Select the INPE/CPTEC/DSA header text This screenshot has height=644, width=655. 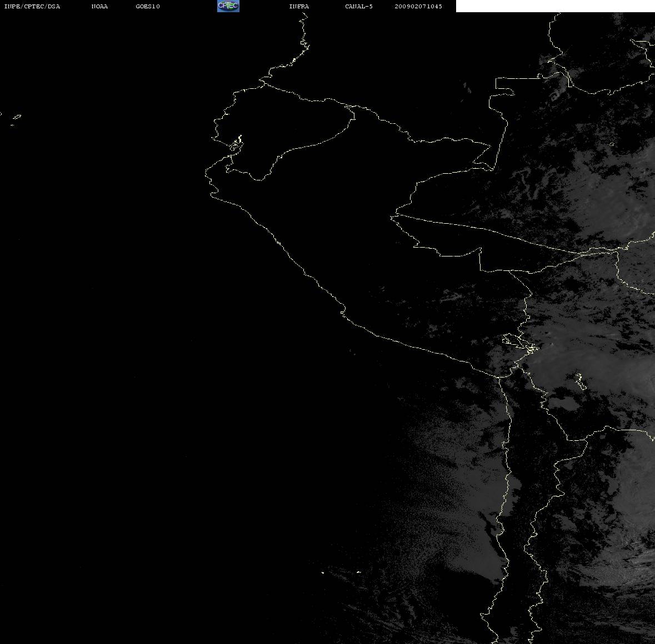(32, 6)
